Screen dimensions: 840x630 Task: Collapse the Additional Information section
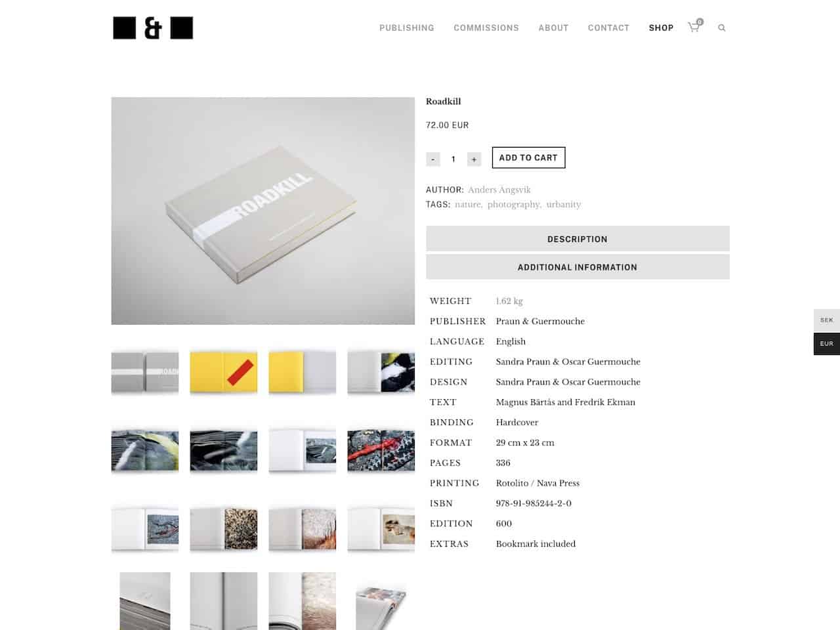coord(577,267)
